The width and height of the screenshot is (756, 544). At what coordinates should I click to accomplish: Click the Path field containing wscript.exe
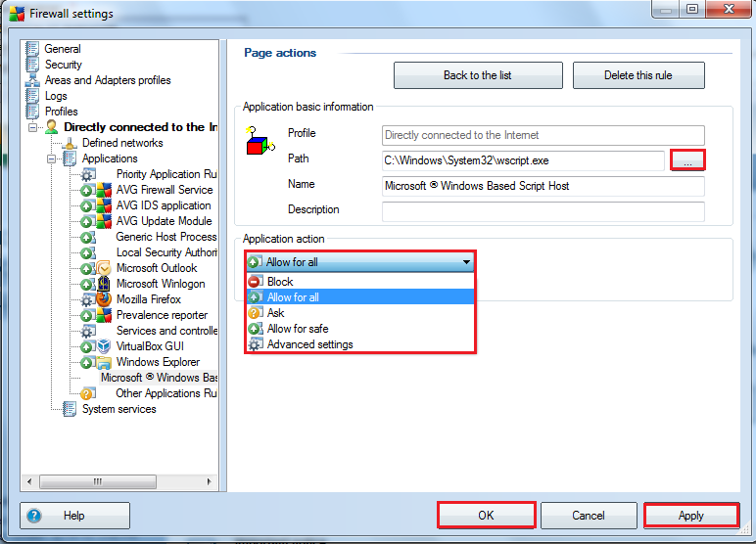pos(523,160)
